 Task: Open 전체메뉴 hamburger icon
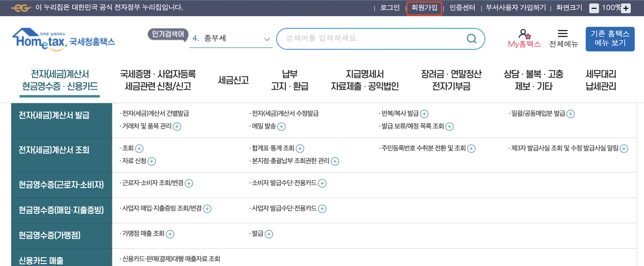[x=563, y=33]
